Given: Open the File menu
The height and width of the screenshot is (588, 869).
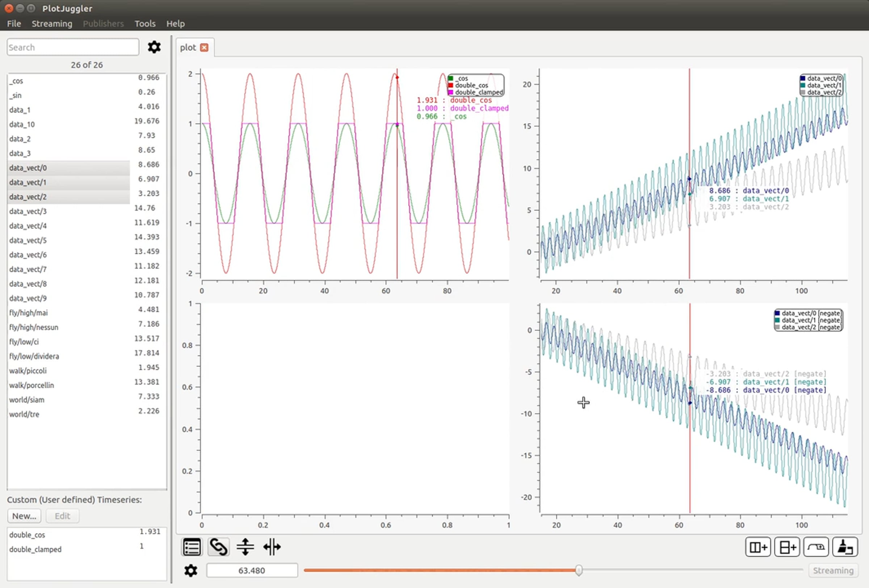Looking at the screenshot, I should (x=14, y=24).
